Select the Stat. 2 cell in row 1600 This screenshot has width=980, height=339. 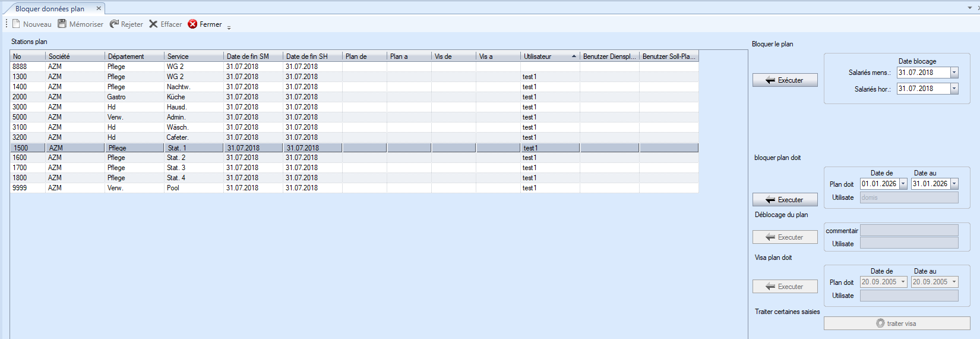194,158
